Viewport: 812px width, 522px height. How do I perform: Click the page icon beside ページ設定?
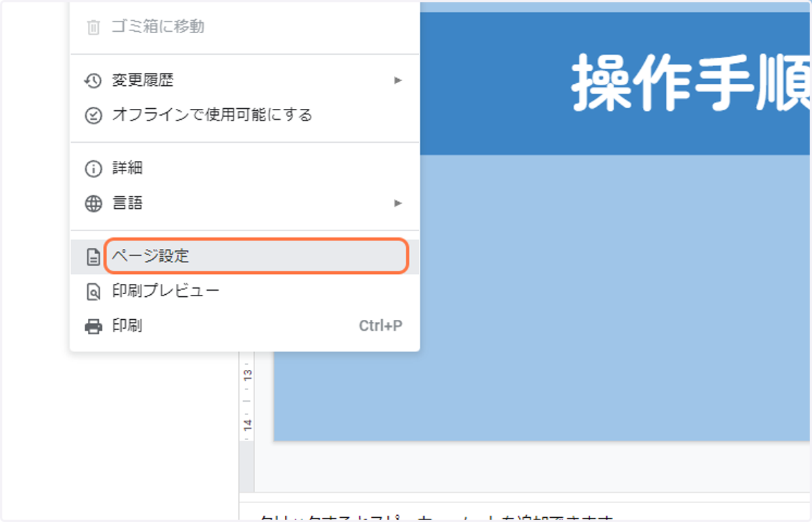point(93,257)
